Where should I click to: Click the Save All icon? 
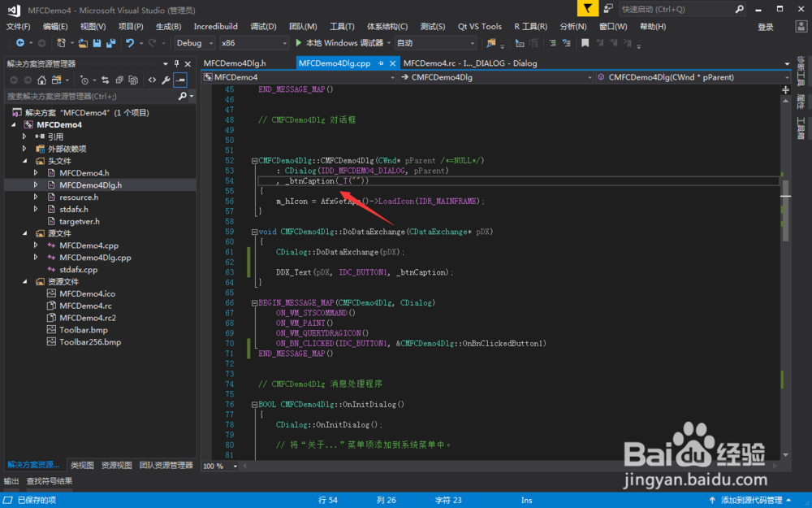(x=110, y=43)
